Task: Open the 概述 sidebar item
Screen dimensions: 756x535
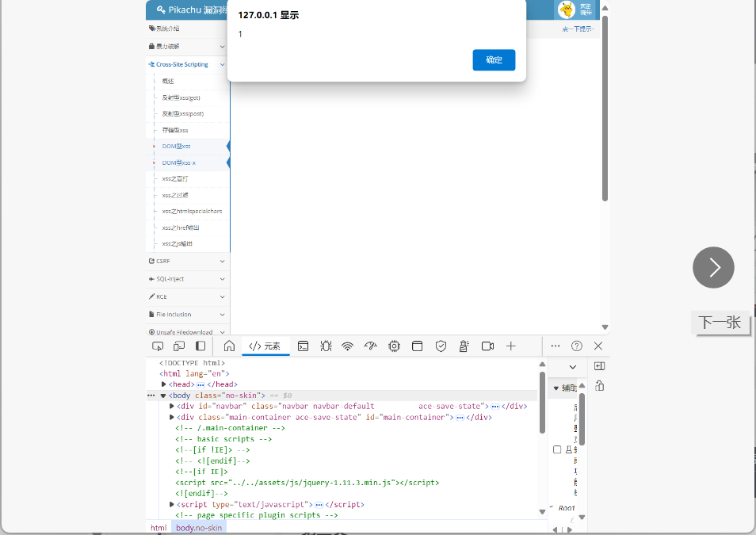Action: [x=168, y=81]
